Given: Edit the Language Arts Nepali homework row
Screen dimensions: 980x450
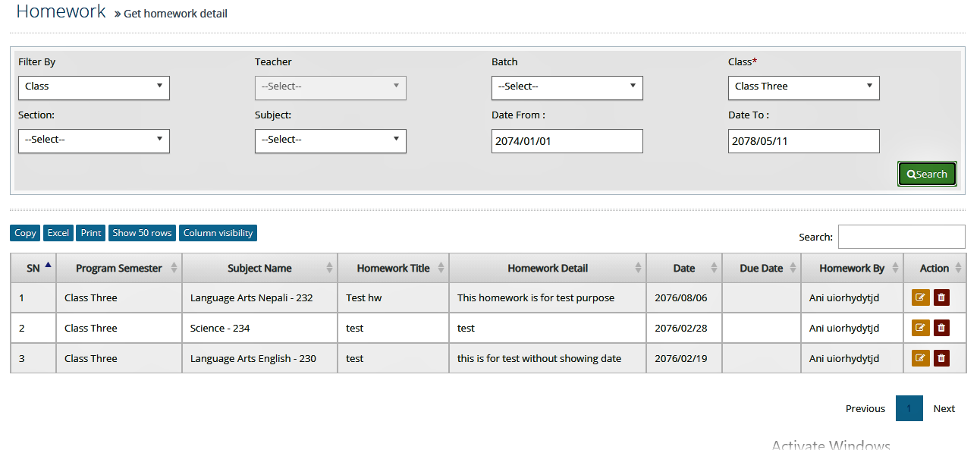Looking at the screenshot, I should 920,297.
